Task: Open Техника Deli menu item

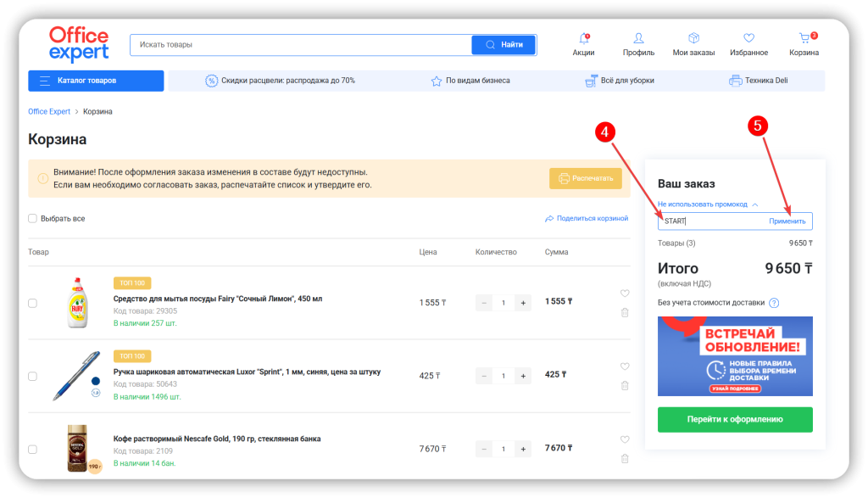Action: tap(759, 81)
